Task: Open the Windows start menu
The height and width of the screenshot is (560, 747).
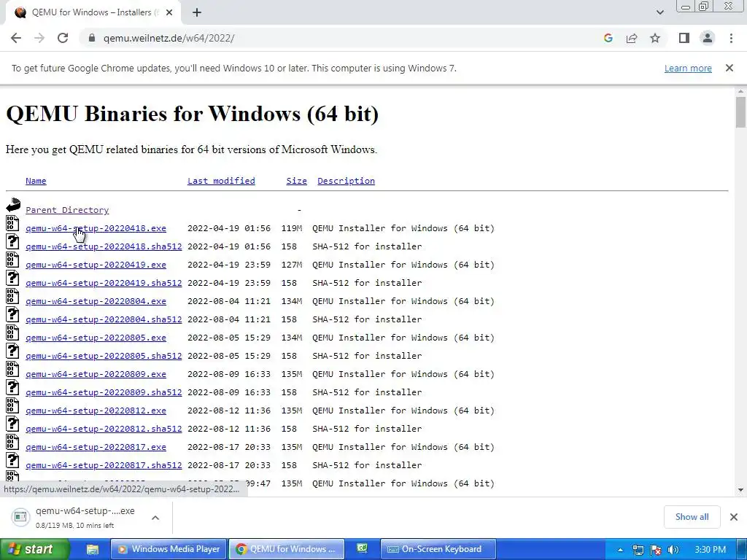Action: click(34, 549)
